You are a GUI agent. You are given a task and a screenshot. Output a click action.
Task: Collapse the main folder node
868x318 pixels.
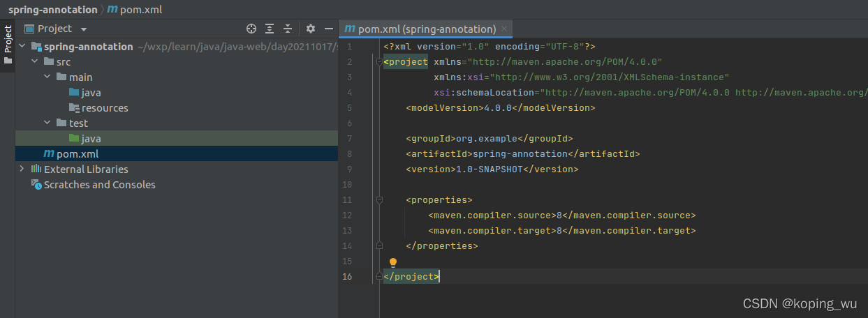pos(47,77)
